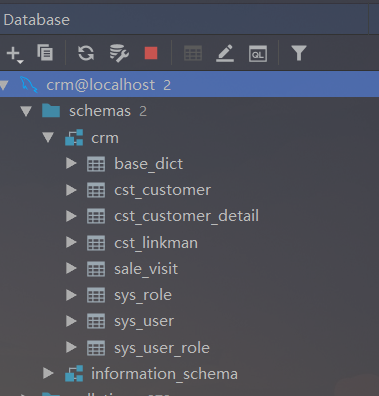Select the base_dict table name
This screenshot has width=379, height=396.
[148, 164]
